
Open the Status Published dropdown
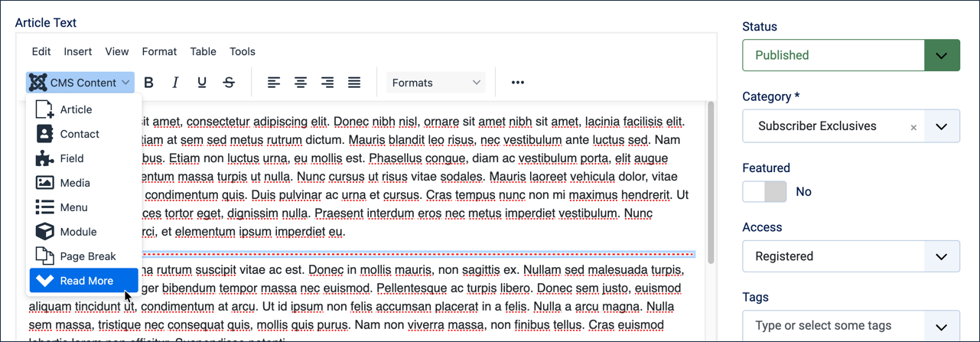(851, 55)
